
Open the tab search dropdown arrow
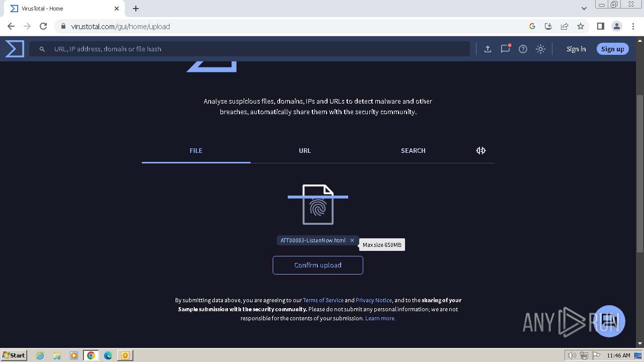(584, 9)
